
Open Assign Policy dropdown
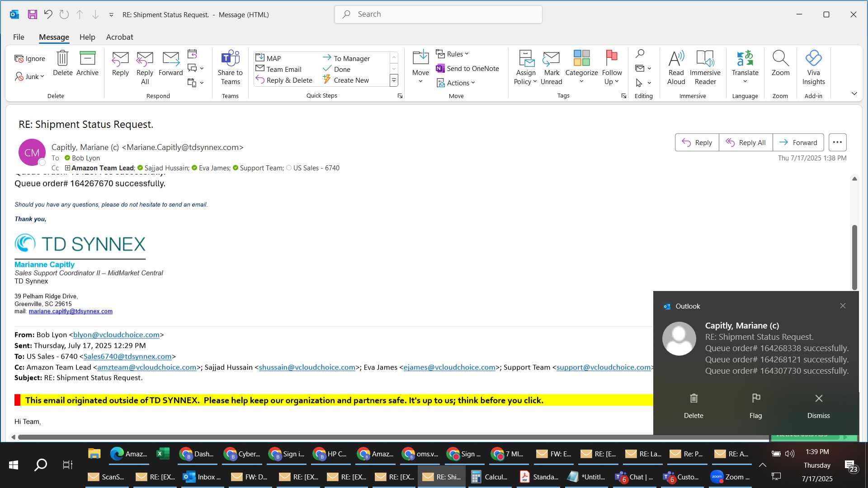click(x=525, y=68)
